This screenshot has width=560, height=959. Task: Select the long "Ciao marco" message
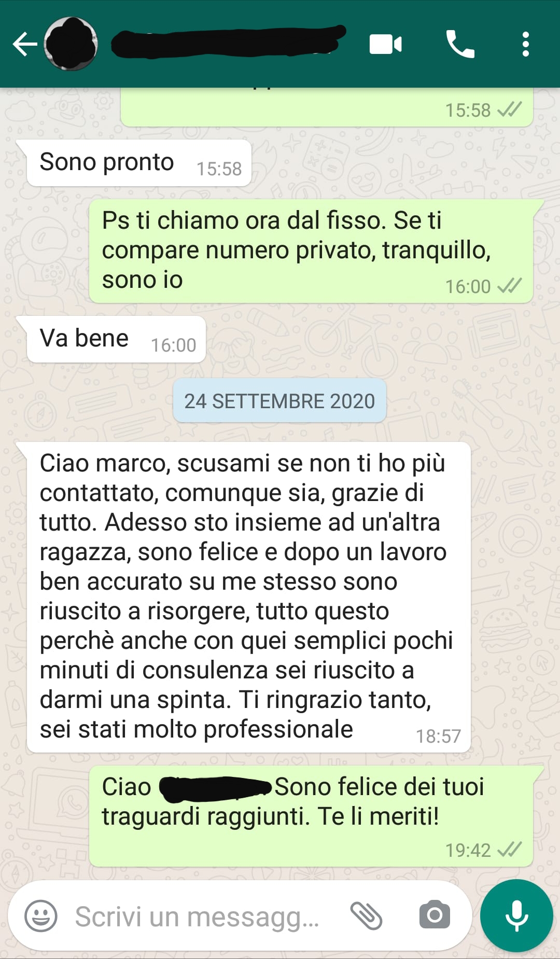[x=249, y=597]
